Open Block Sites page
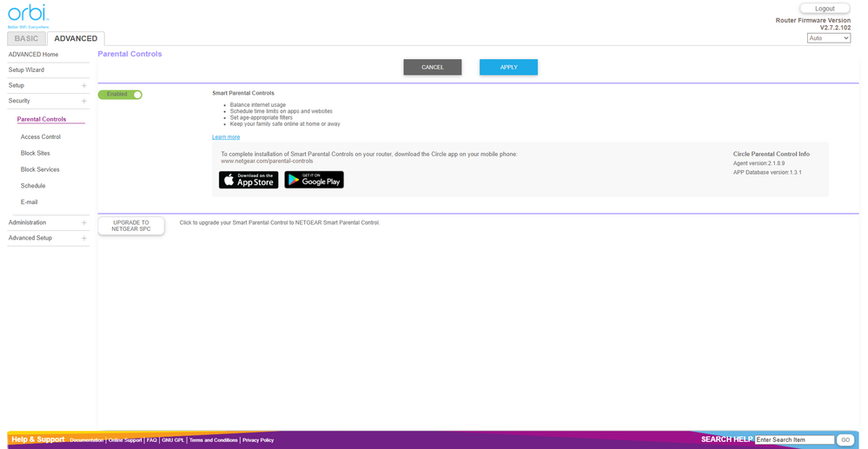This screenshot has height=449, width=868. [x=36, y=153]
